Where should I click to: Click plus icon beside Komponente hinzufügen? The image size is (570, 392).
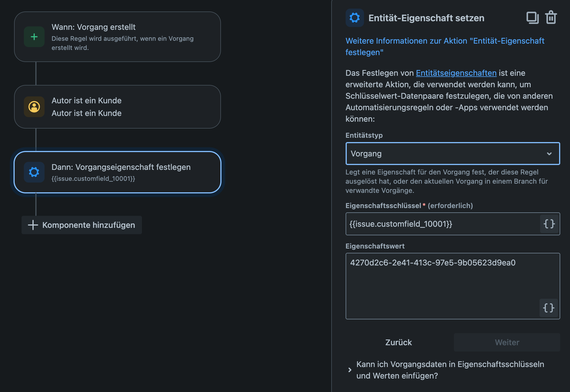click(33, 225)
